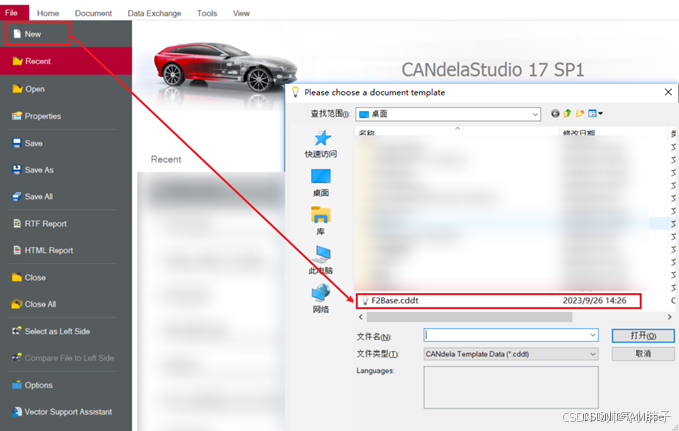Click the Save All icon
The height and width of the screenshot is (431, 679).
(x=17, y=197)
